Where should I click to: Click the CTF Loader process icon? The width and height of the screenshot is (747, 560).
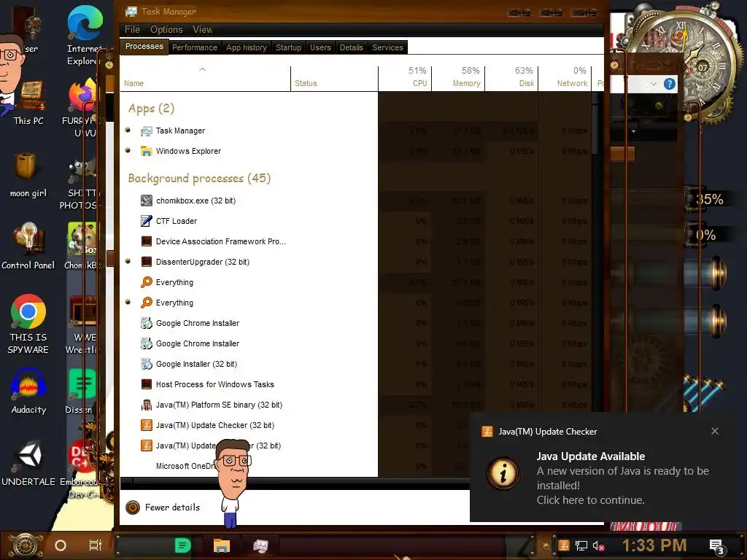146,221
